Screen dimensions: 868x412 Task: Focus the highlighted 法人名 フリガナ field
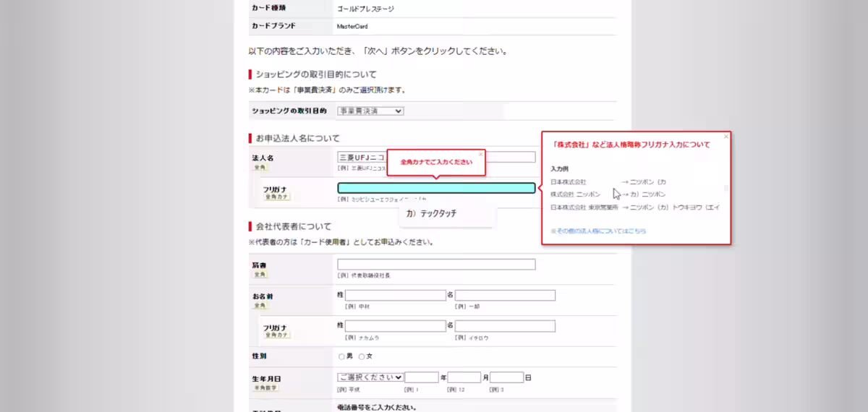coord(436,188)
